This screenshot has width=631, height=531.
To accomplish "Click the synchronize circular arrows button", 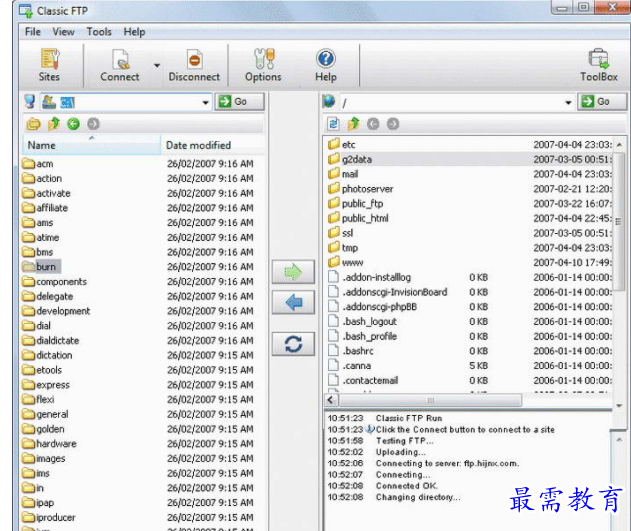I will coord(293,344).
